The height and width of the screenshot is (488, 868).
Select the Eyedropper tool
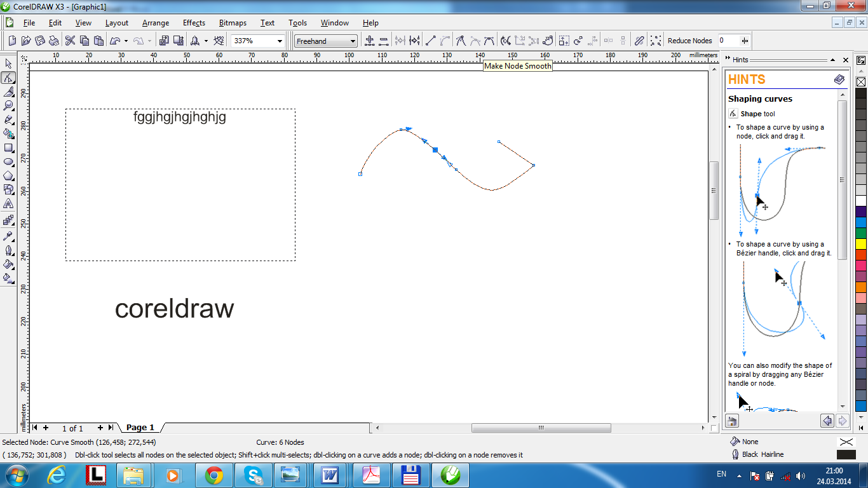[8, 236]
